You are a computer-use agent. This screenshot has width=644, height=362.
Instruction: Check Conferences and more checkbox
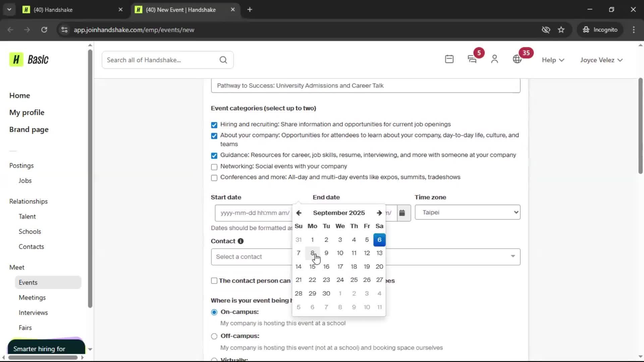[214, 178]
